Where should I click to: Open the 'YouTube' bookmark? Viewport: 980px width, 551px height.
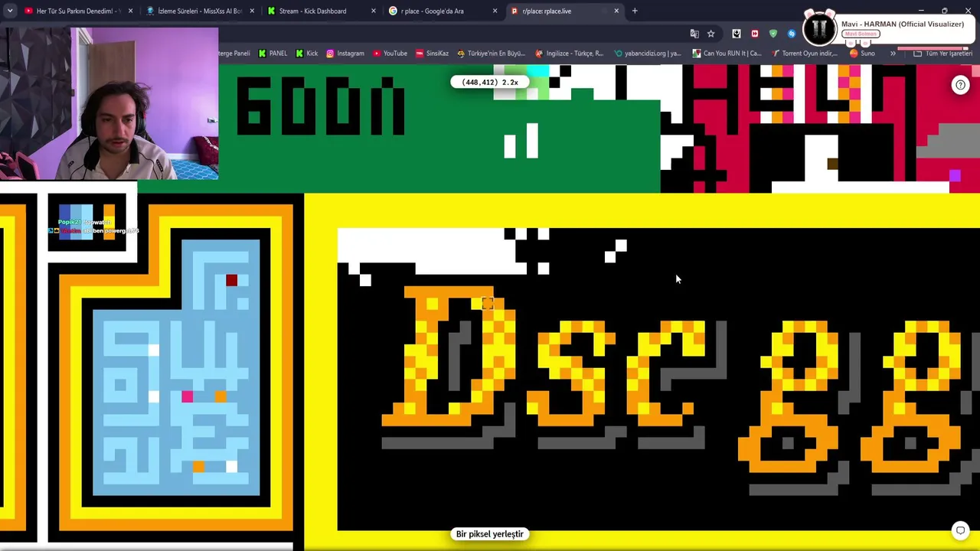[390, 54]
